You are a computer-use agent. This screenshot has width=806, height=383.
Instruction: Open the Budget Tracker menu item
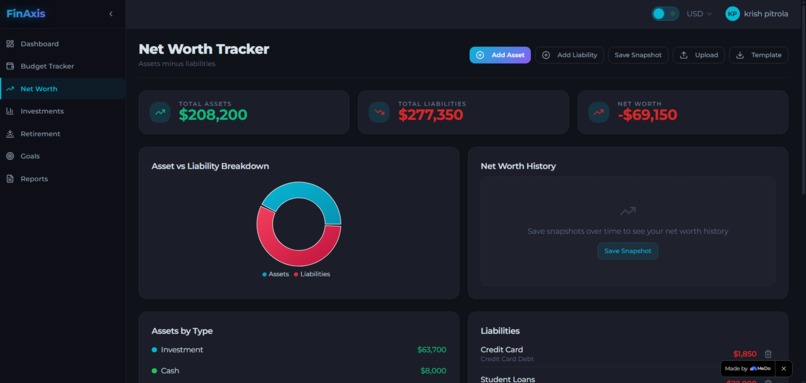63,66
